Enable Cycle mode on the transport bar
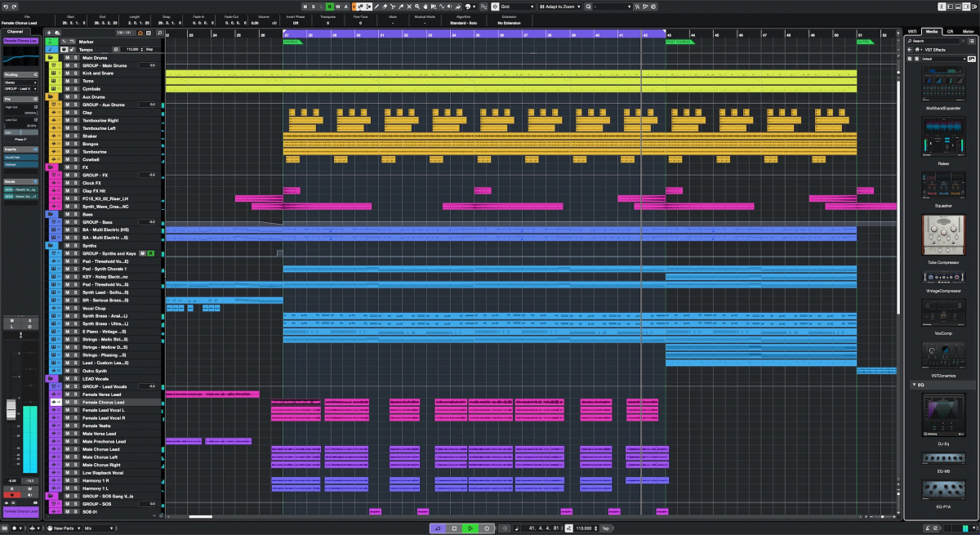 (439, 528)
